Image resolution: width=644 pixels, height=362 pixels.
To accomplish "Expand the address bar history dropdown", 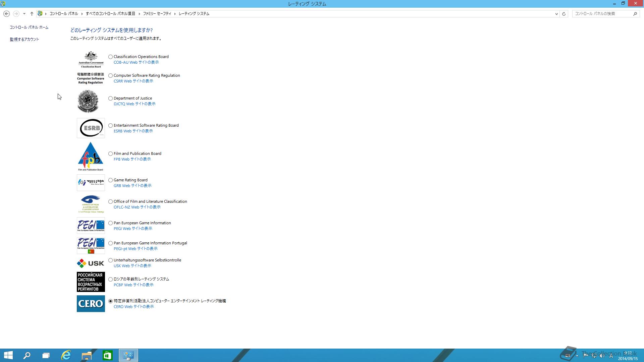I will 556,14.
